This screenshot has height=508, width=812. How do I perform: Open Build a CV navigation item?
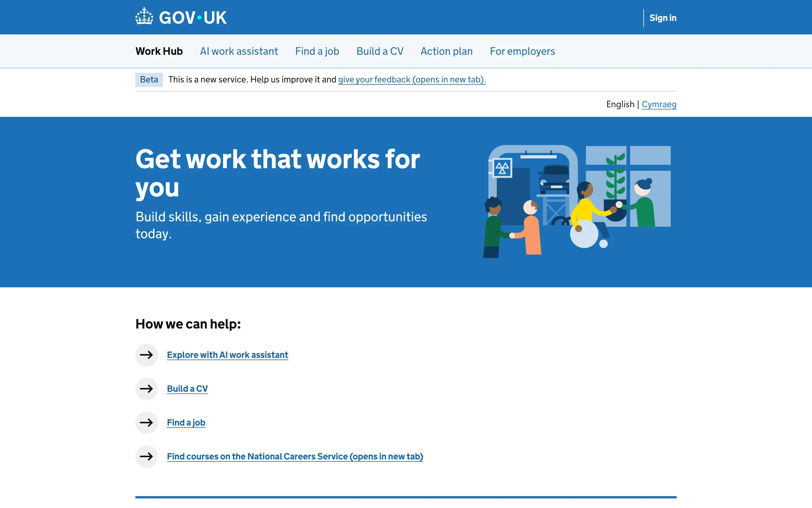pyautogui.click(x=380, y=51)
